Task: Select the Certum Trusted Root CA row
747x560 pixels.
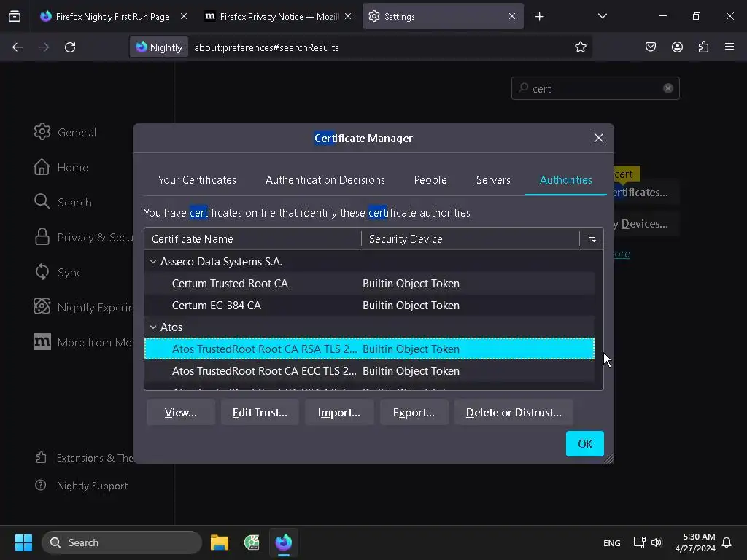Action: pos(369,284)
